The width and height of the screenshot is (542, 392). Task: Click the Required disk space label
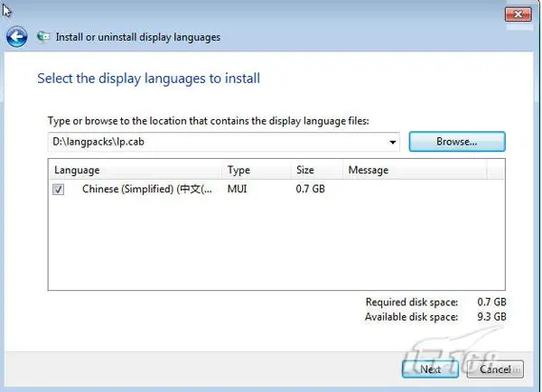tap(412, 302)
